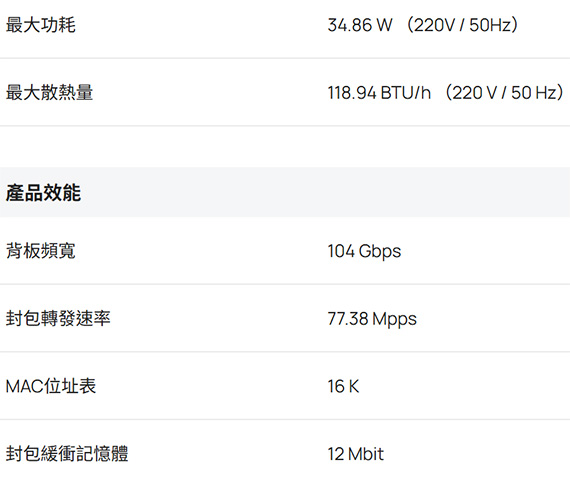Click the 最大散熱量 label

tap(49, 92)
